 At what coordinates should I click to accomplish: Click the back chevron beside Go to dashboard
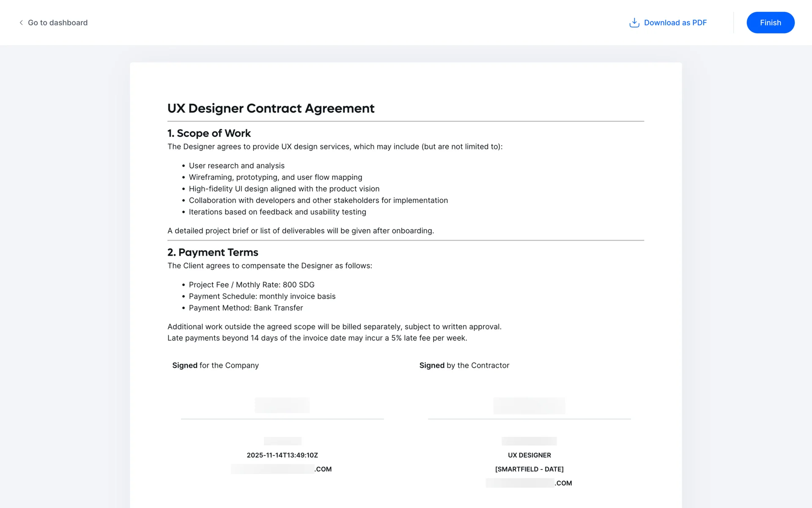click(21, 23)
